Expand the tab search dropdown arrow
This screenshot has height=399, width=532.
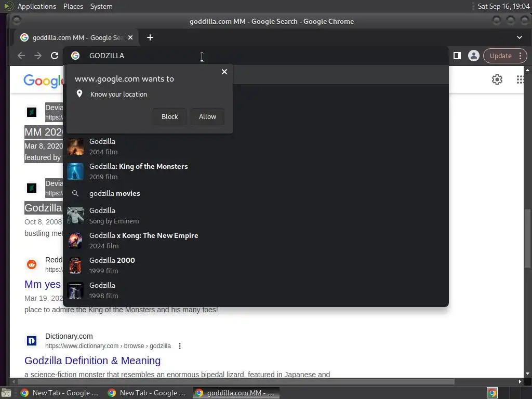pos(520,37)
